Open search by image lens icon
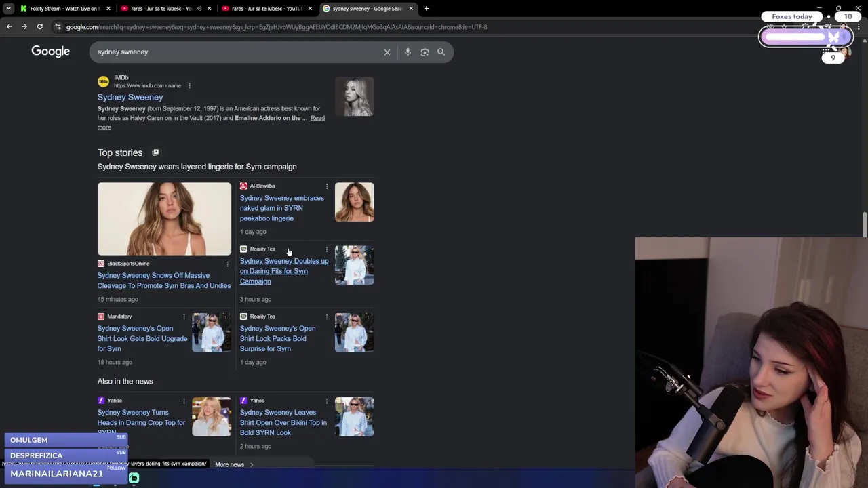 425,52
